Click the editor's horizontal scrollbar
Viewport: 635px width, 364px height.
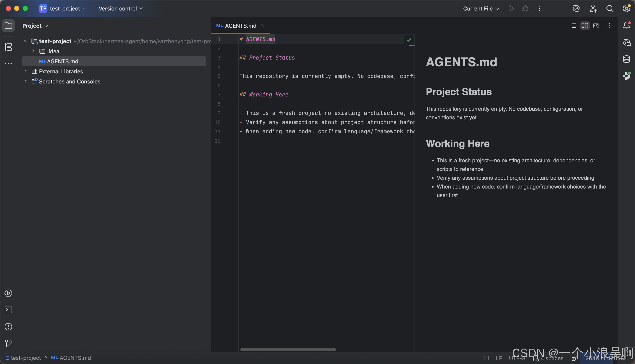pyautogui.click(x=288, y=350)
